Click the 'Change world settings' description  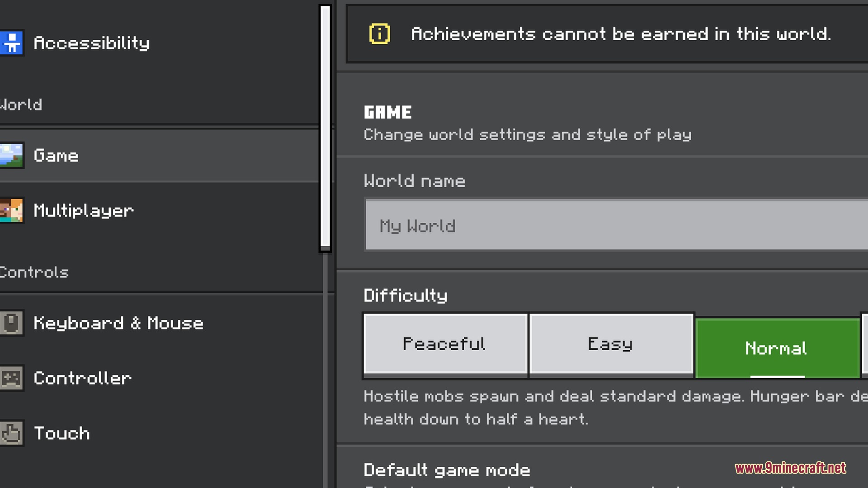528,135
